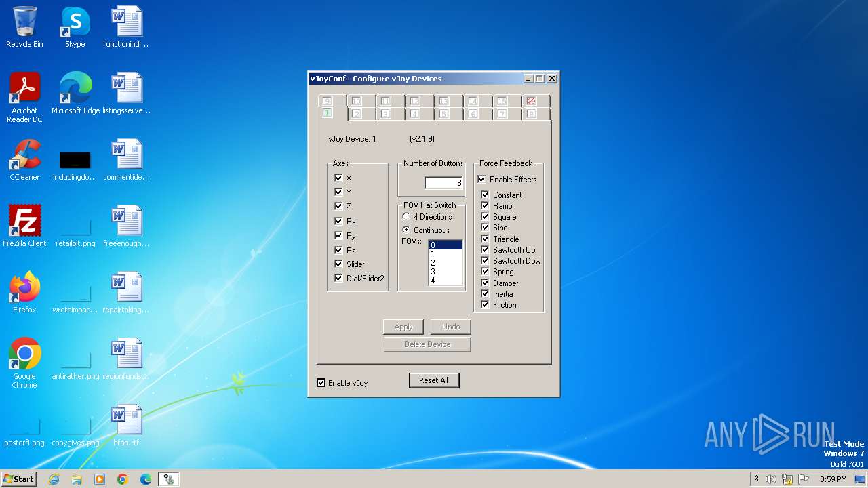Open File Explorer from the taskbar
This screenshot has width=868, height=488.
[x=77, y=479]
